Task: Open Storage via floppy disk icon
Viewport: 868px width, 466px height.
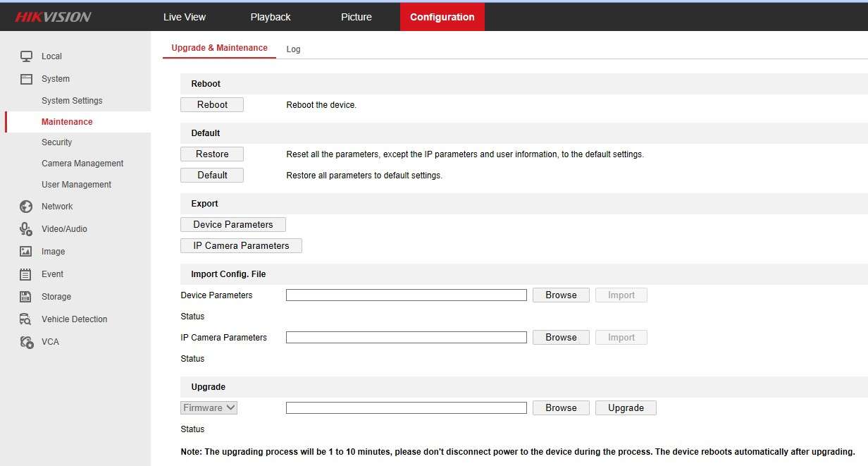Action: [x=26, y=297]
